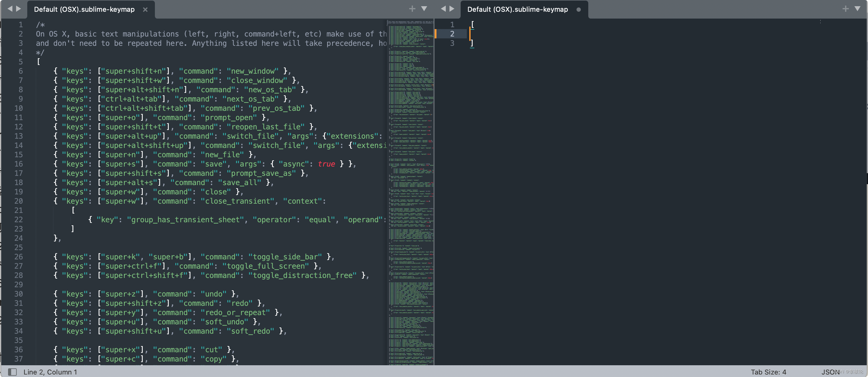The width and height of the screenshot is (868, 377).
Task: Click unsaved dot on right keymap tab
Action: pos(579,10)
